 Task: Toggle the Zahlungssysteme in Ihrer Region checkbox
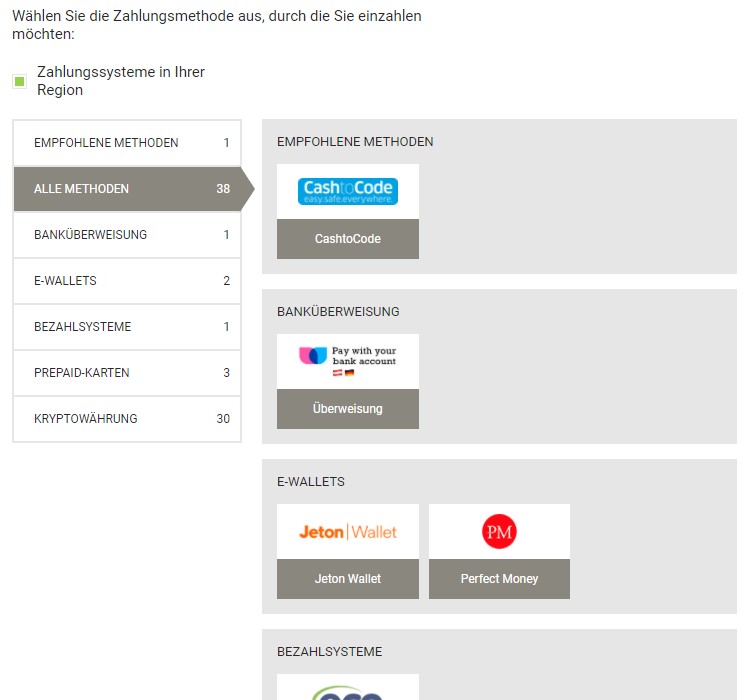[20, 81]
